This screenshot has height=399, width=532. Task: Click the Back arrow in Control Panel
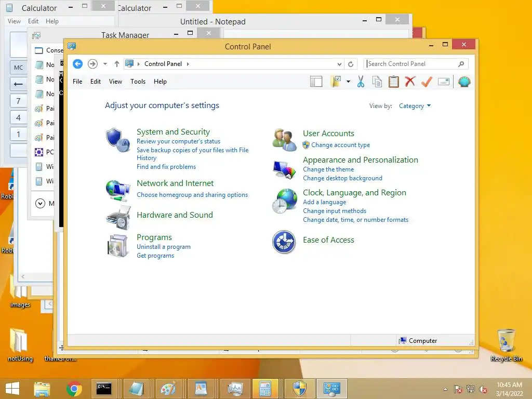click(x=78, y=64)
